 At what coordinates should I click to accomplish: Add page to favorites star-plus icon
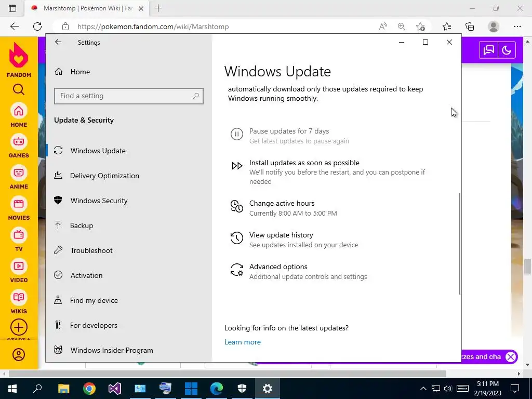[x=420, y=26]
